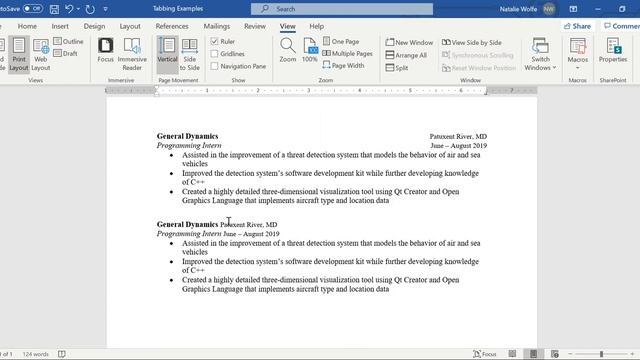Screen dimensions: 640x360
Task: Choose Page Width zoom
Action: [343, 65]
